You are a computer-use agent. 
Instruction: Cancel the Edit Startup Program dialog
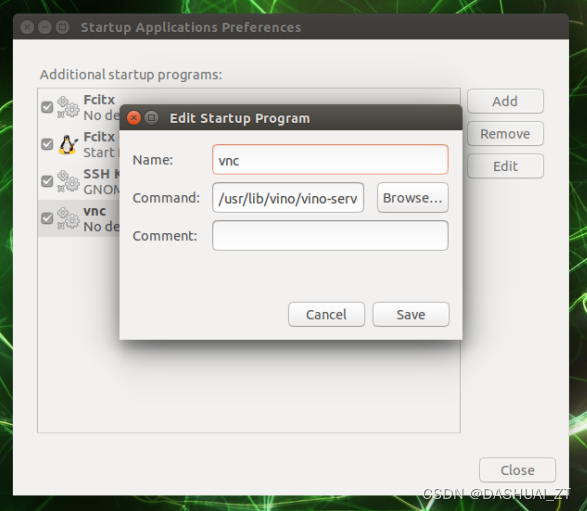coord(326,314)
